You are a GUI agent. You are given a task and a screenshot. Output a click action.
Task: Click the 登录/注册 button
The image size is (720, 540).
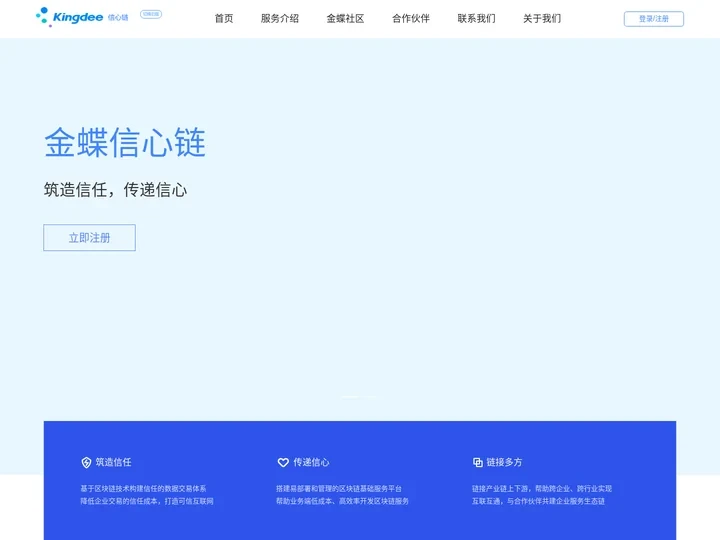pos(653,19)
